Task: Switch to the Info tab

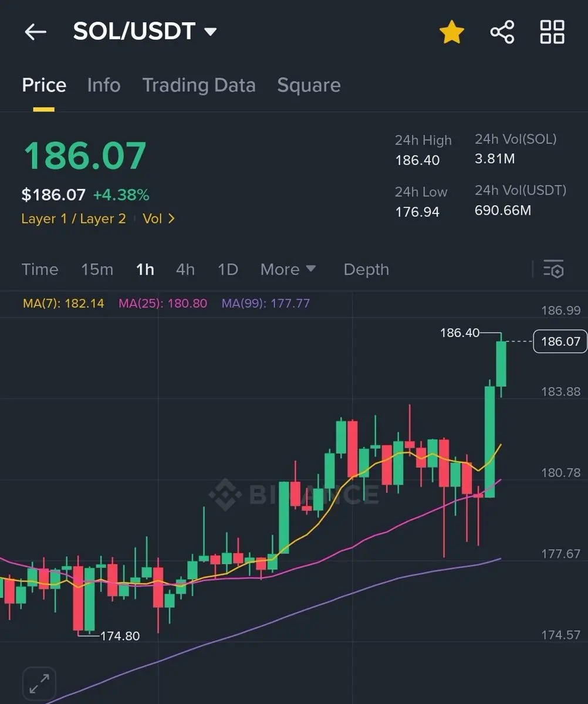Action: (x=104, y=85)
